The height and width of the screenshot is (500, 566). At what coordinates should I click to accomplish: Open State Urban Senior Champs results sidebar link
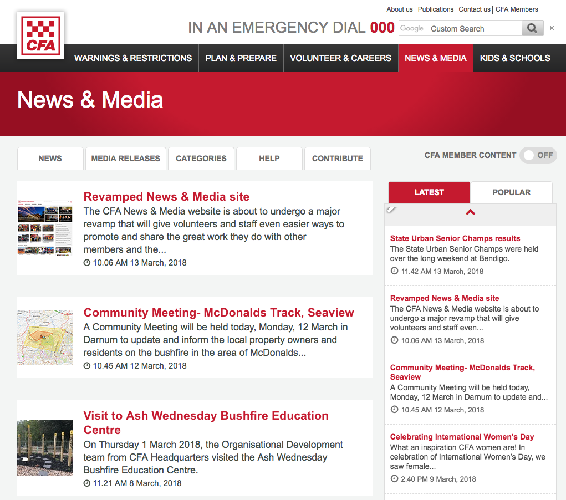point(455,238)
